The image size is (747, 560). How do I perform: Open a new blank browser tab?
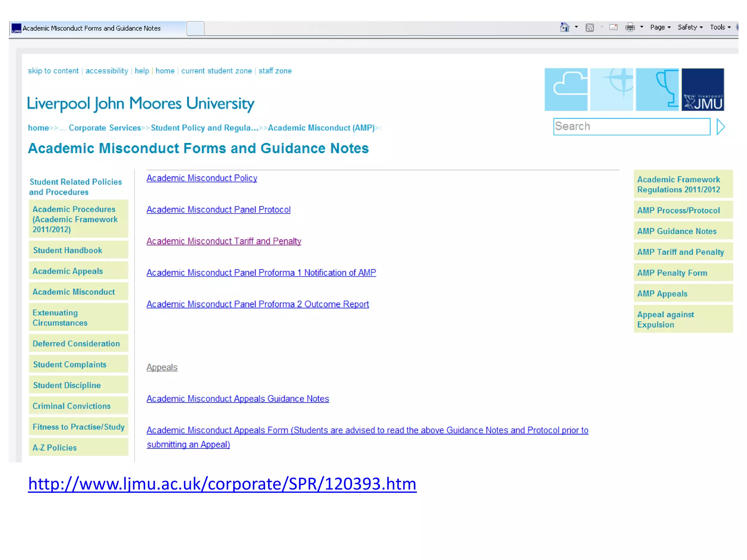(196, 28)
